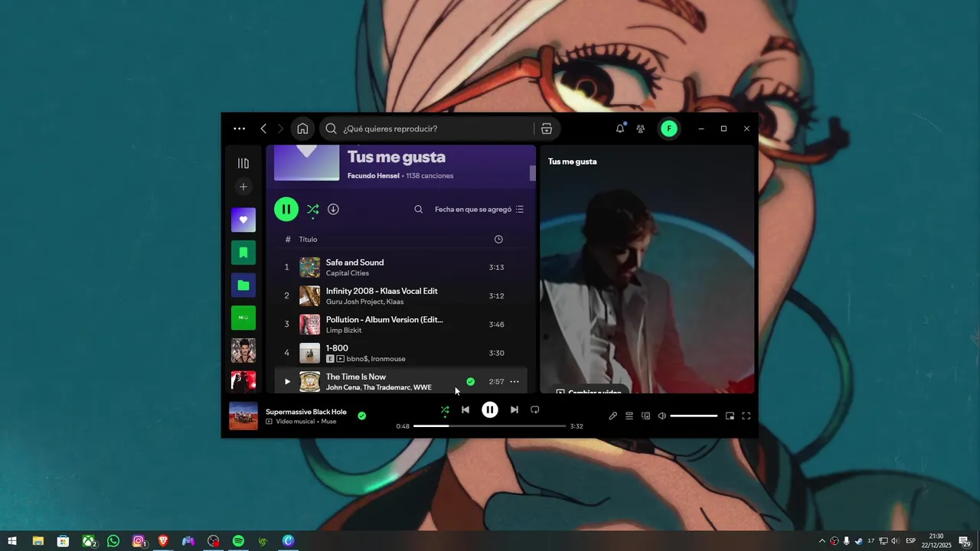Screen dimensions: 980x551
Task: Open File Explorer from taskbar
Action: 38,541
